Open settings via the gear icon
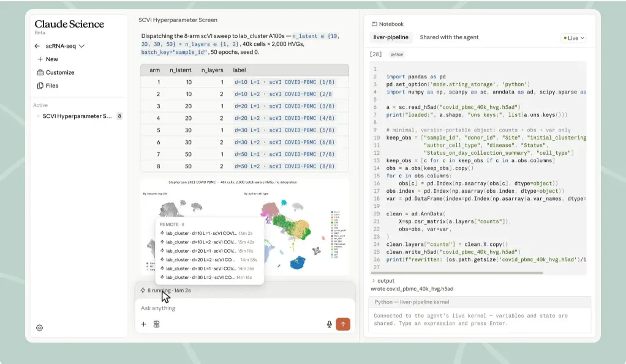Viewport: 626px width, 364px height. pos(40,328)
